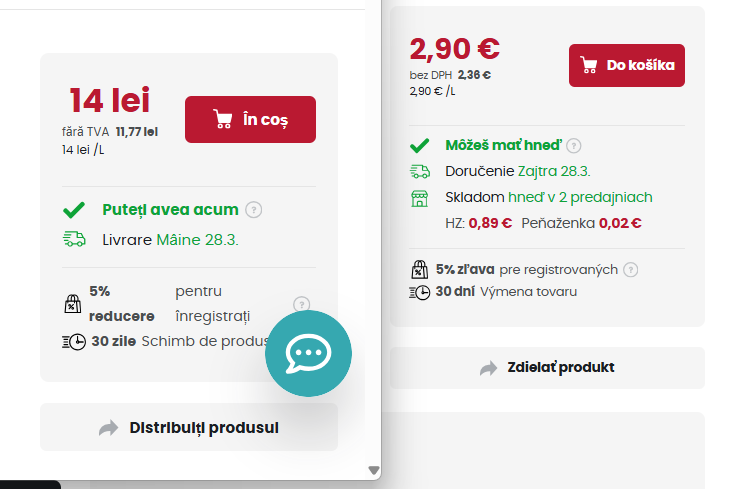Click the clock icon beside 30 zile
The height and width of the screenshot is (489, 747).
(74, 342)
